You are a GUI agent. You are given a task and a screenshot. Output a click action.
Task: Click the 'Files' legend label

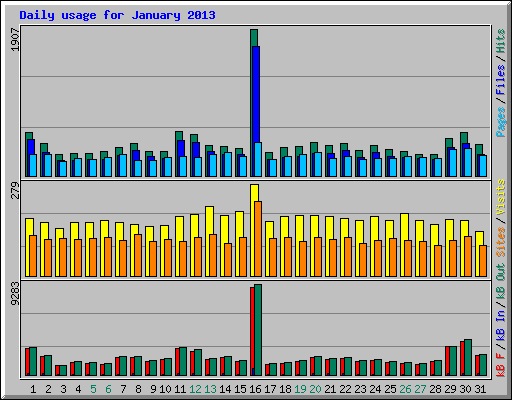(501, 79)
